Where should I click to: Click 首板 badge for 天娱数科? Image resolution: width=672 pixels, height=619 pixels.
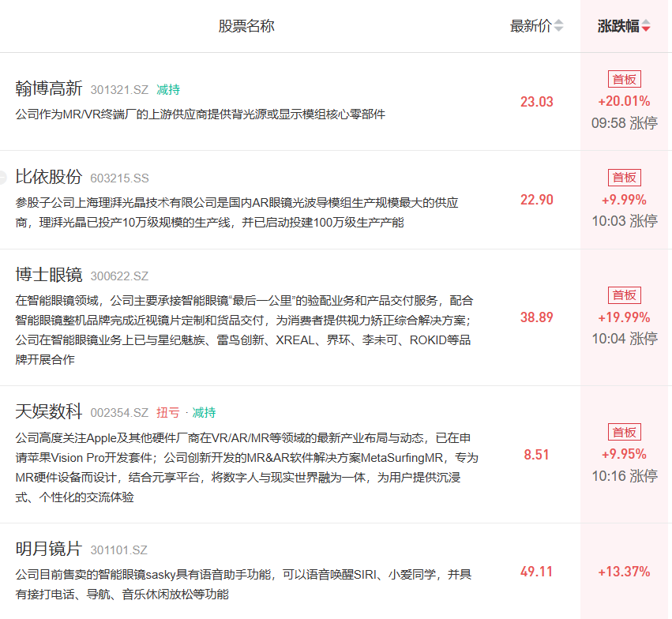click(x=625, y=432)
